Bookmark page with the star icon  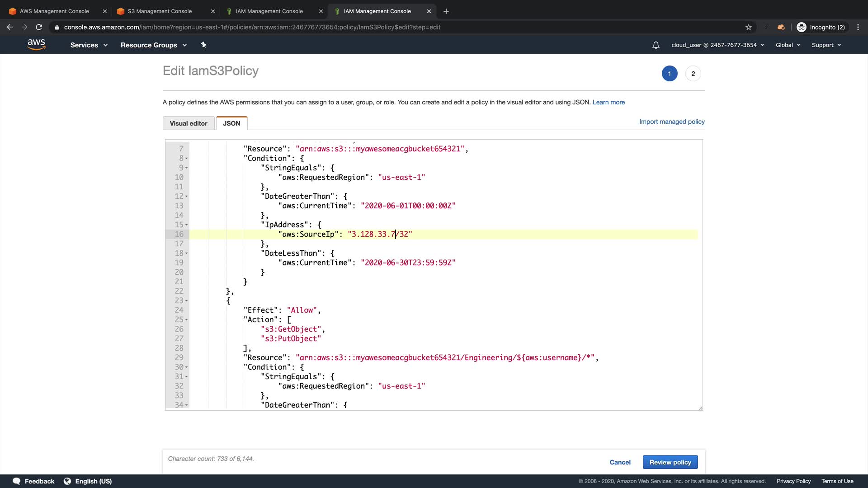749,27
